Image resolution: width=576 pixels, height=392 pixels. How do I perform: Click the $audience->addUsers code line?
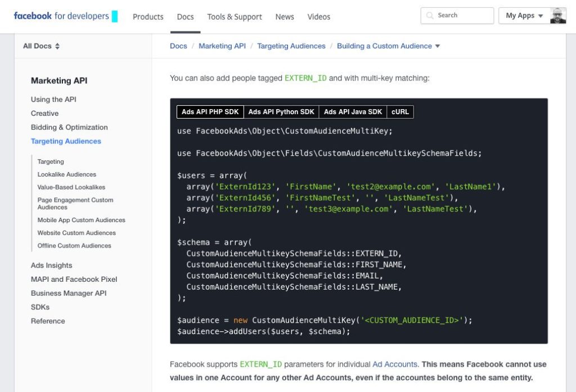click(264, 331)
